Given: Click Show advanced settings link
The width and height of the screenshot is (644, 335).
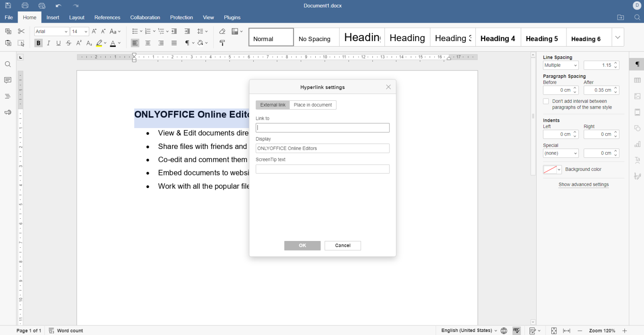Looking at the screenshot, I should [583, 184].
